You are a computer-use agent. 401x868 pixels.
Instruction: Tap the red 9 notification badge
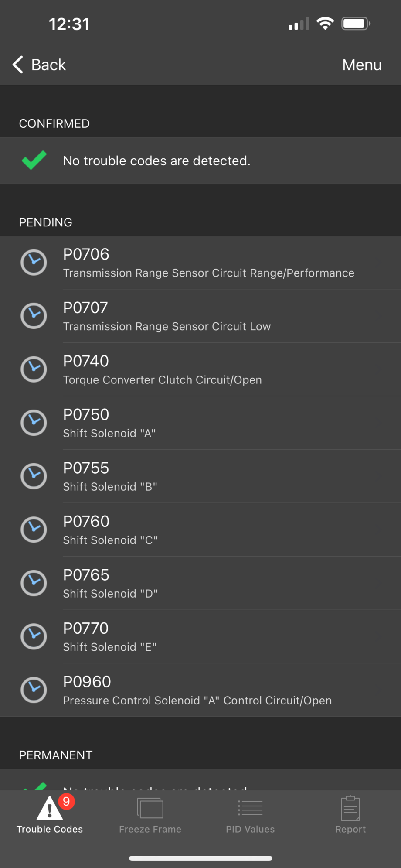[66, 801]
